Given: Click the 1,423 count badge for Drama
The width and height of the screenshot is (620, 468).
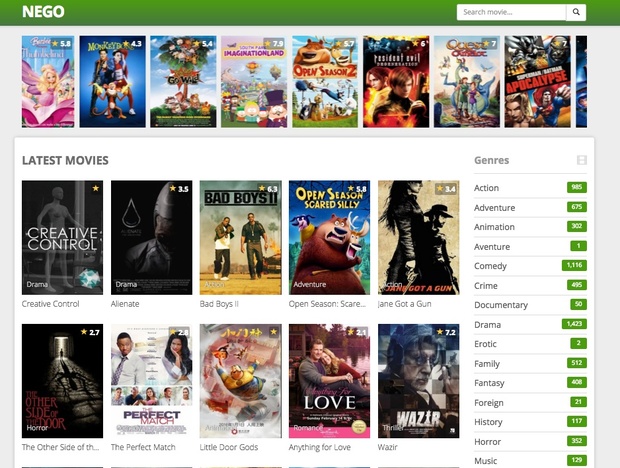Looking at the screenshot, I should 575,324.
